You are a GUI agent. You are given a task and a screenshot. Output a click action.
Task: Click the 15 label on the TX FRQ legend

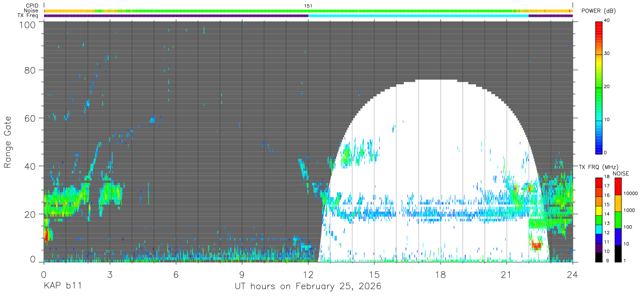(x=607, y=205)
